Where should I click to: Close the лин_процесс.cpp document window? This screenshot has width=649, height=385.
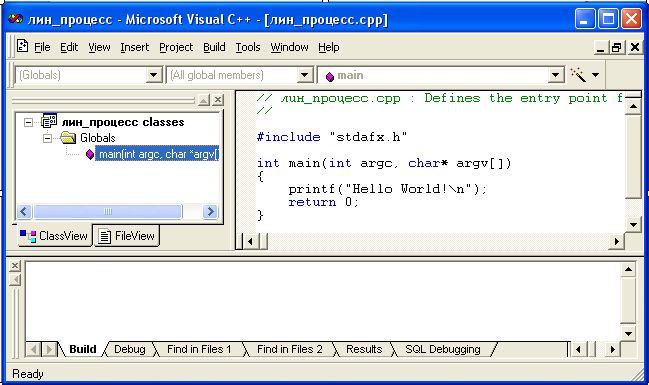[635, 47]
